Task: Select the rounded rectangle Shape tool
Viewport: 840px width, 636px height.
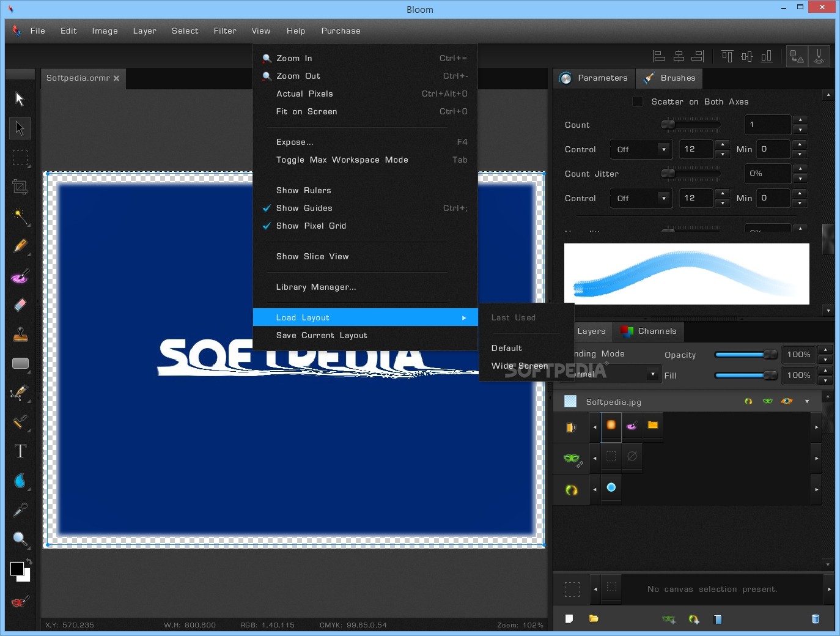Action: pos(20,363)
